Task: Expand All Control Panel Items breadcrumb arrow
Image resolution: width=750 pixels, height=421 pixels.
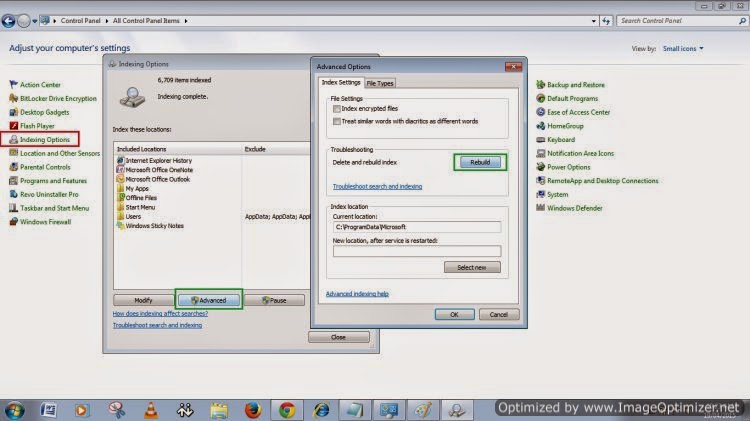Action: point(186,21)
